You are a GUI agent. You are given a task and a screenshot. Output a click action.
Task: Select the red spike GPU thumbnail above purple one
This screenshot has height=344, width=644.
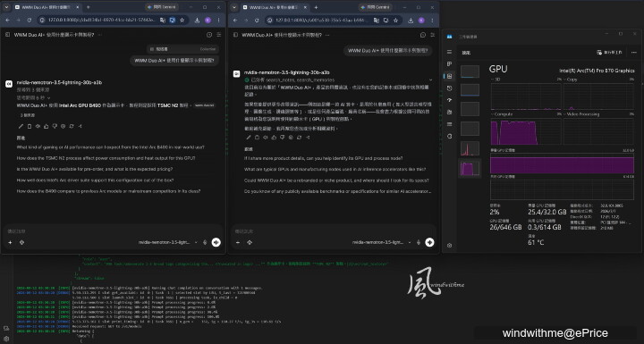pos(470,148)
